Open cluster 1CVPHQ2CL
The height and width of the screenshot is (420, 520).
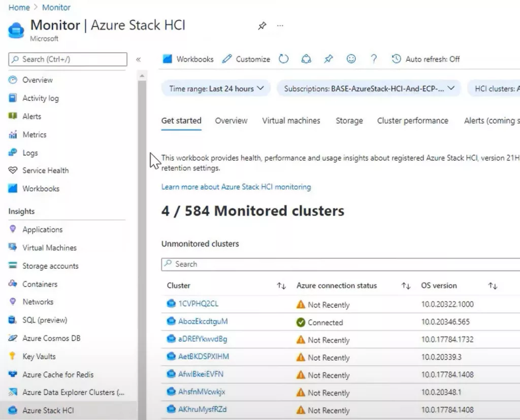click(x=199, y=304)
